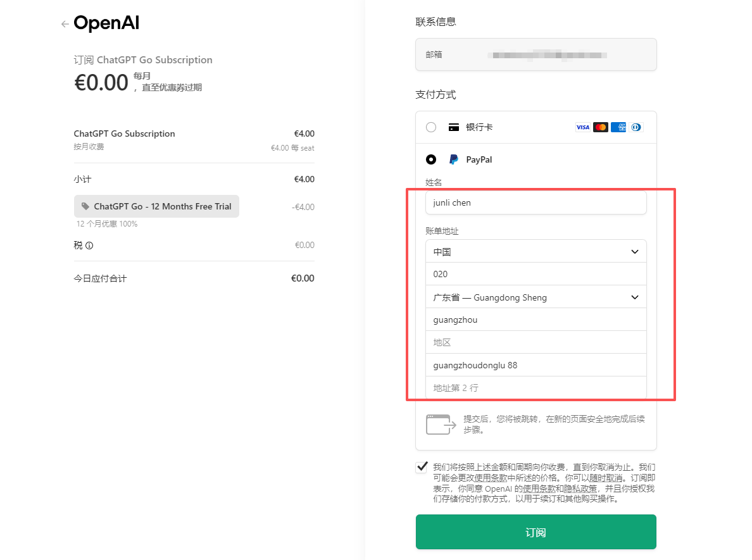Select the bank card (银行卡) radio button
Viewport: 752px width, 560px height.
(x=431, y=127)
